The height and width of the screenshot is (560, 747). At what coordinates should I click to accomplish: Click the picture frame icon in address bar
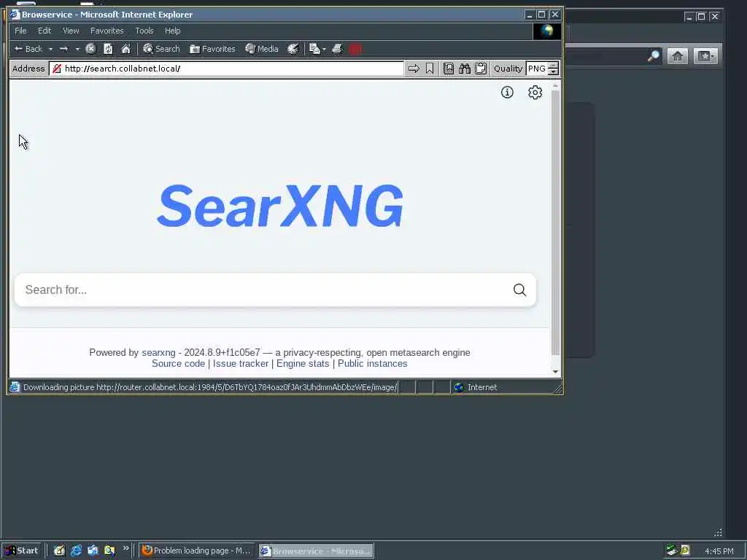(x=449, y=69)
